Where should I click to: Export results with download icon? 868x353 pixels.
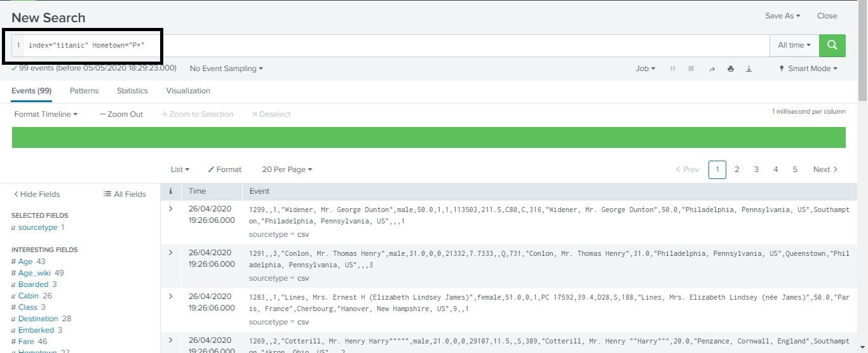[749, 69]
